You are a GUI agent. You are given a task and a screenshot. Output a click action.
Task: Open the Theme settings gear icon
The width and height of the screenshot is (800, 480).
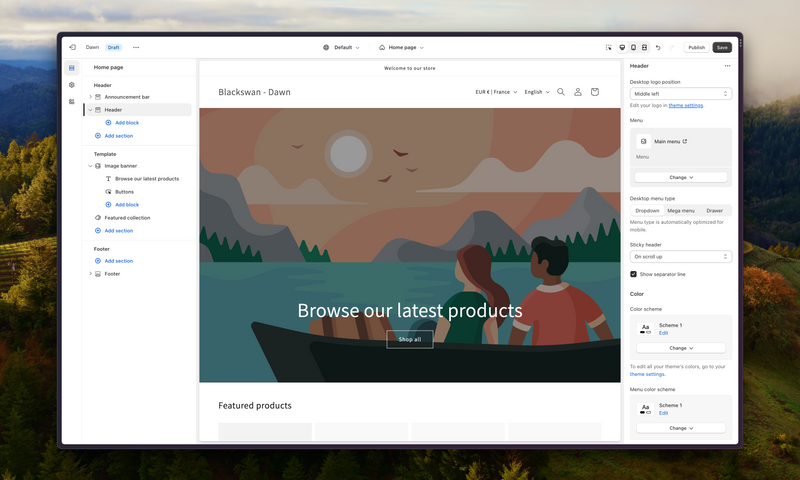click(71, 85)
